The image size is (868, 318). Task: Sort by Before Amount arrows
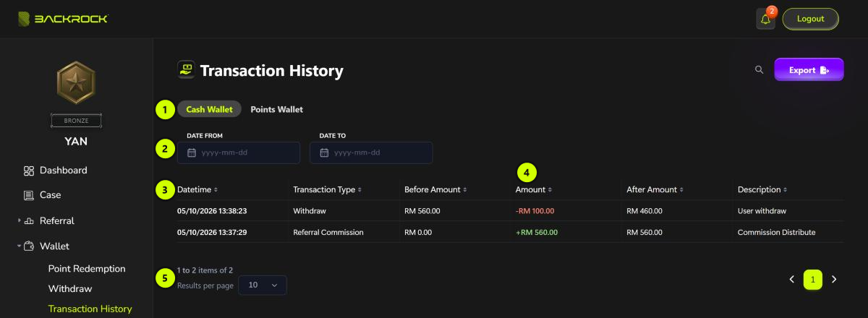pyautogui.click(x=465, y=190)
